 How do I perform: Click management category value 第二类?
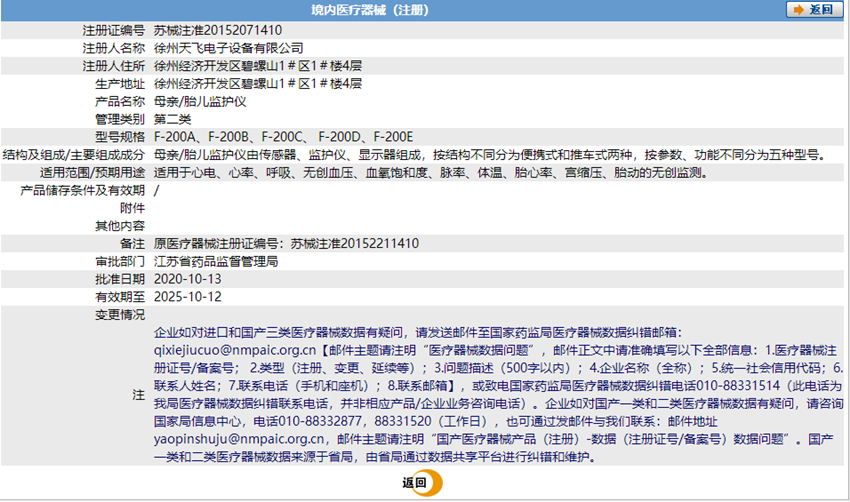[172, 119]
